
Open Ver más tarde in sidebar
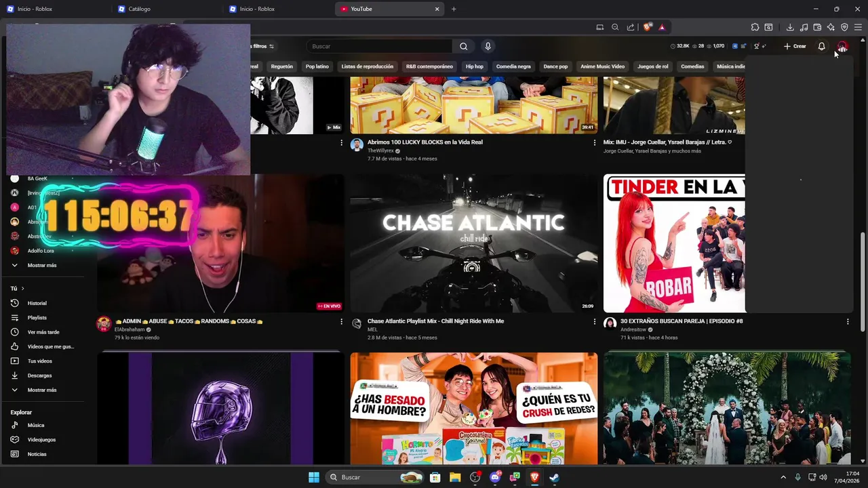coord(43,332)
